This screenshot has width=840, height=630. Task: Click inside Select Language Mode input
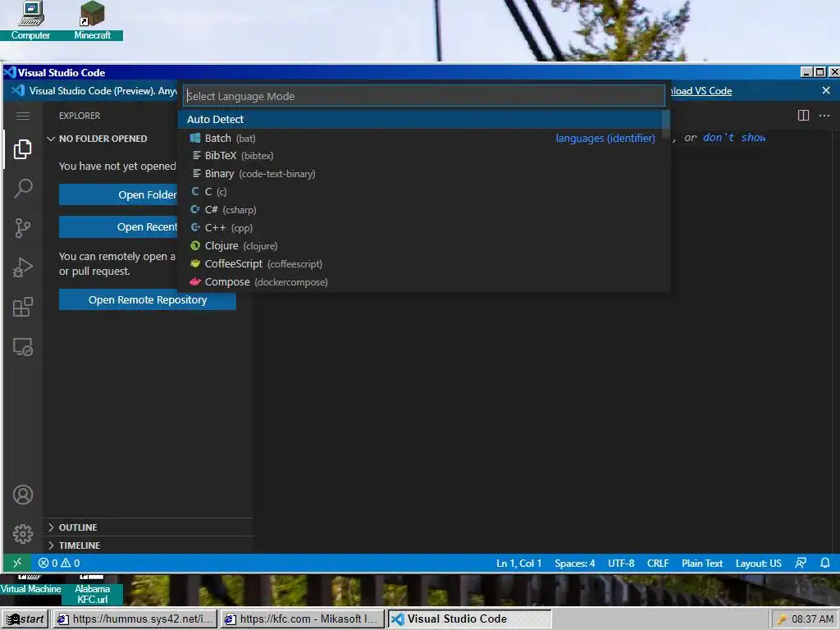pos(424,97)
